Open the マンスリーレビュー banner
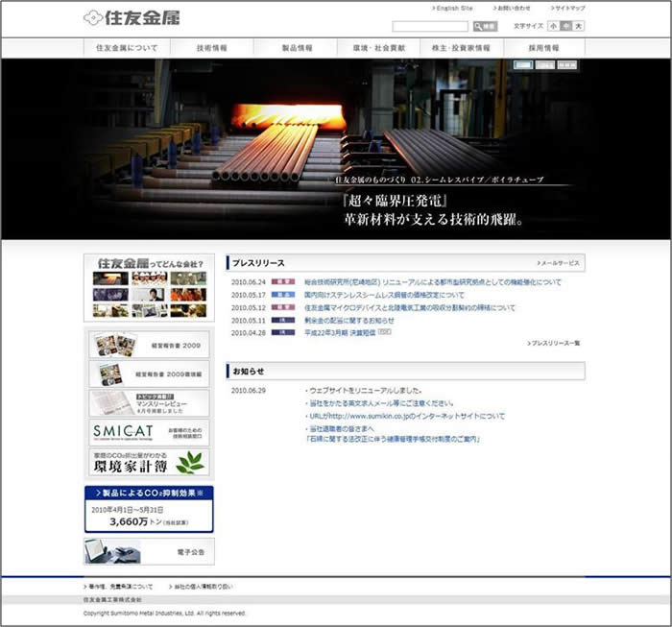672x627 pixels. [149, 403]
